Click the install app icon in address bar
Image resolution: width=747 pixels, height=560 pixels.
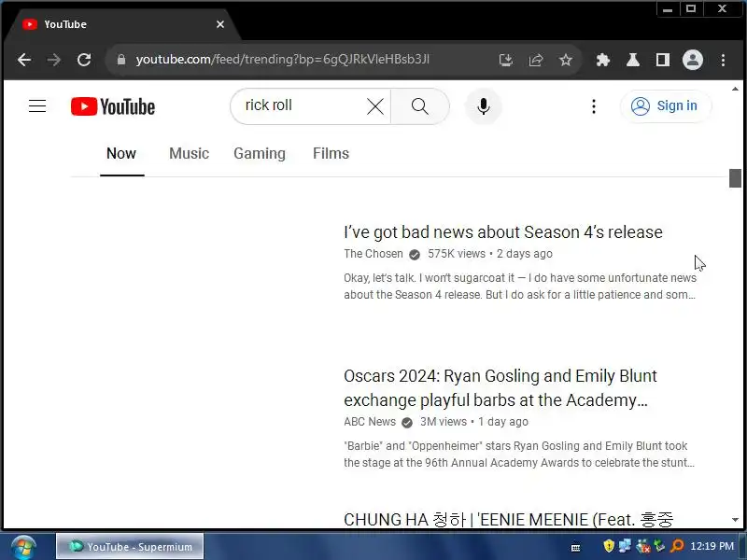coord(506,60)
